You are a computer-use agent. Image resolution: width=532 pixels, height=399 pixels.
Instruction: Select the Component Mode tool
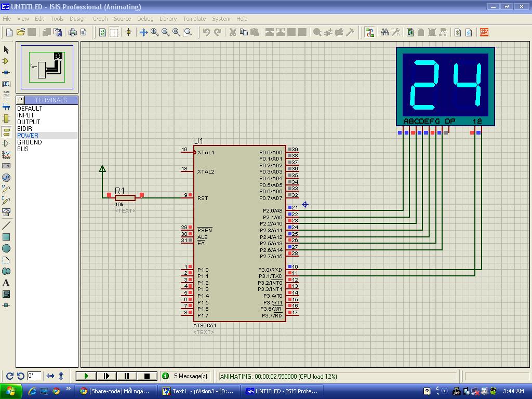tap(6, 61)
